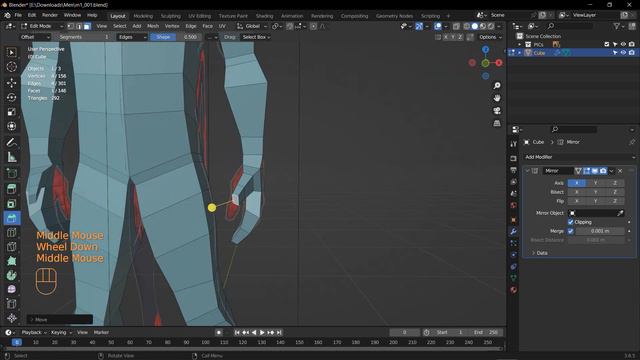The height and width of the screenshot is (360, 640).
Task: Open the Playback dropdown in timeline
Action: click(x=34, y=332)
